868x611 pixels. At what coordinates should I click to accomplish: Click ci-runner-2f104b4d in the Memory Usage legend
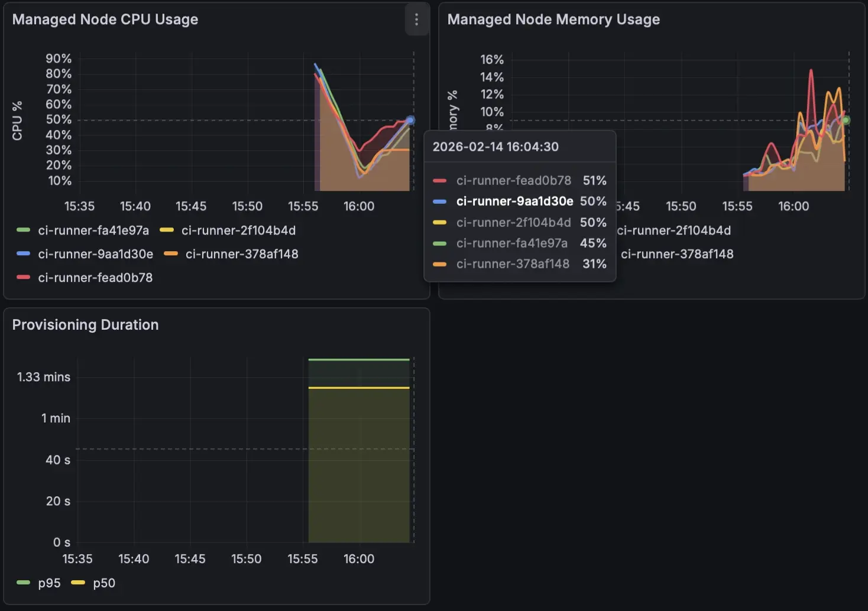coord(674,230)
